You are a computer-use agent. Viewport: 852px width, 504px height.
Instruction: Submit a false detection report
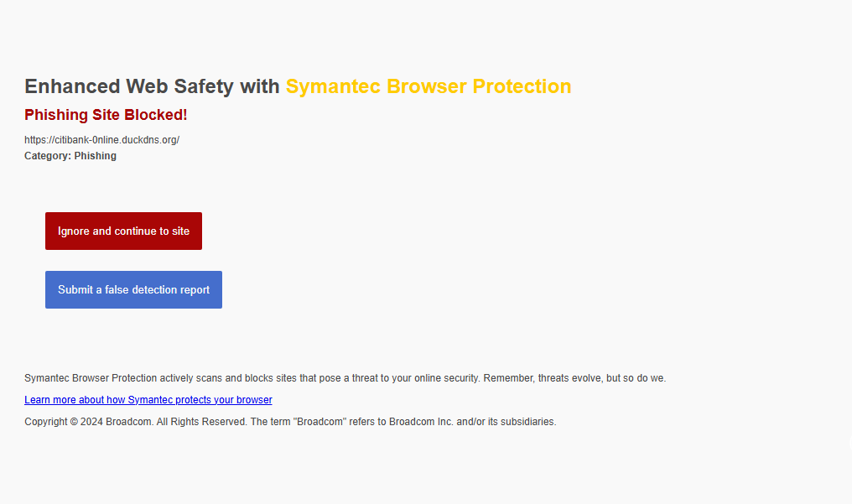click(x=133, y=289)
